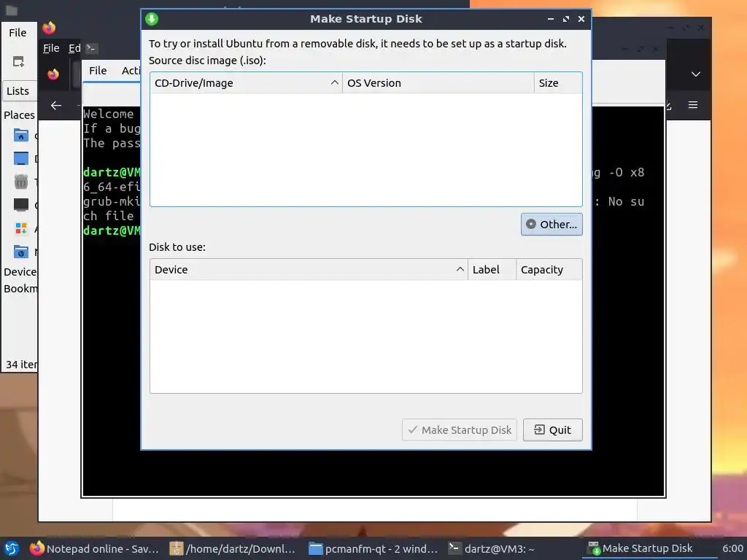Click the Capacity column header
Screen dimensions: 747x560
coord(549,270)
